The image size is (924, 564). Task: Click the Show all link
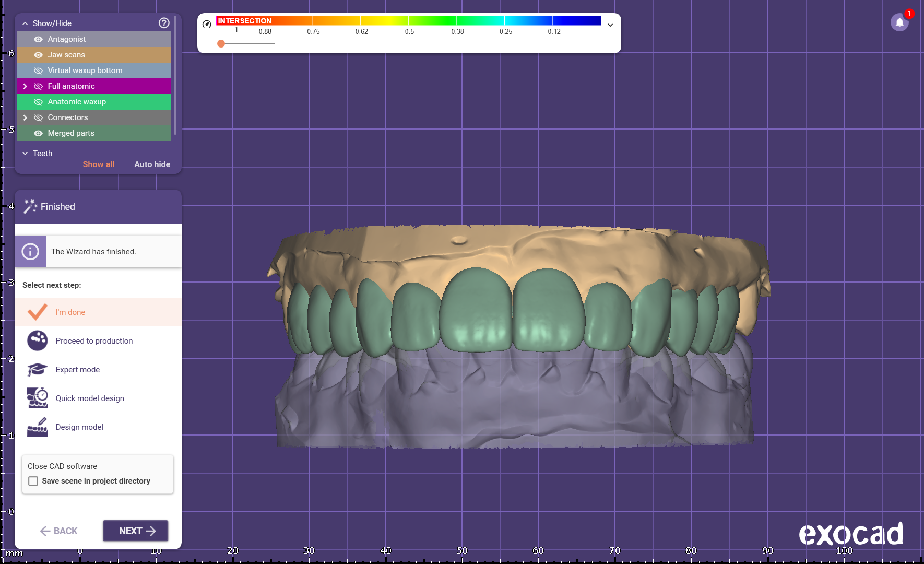coord(98,164)
